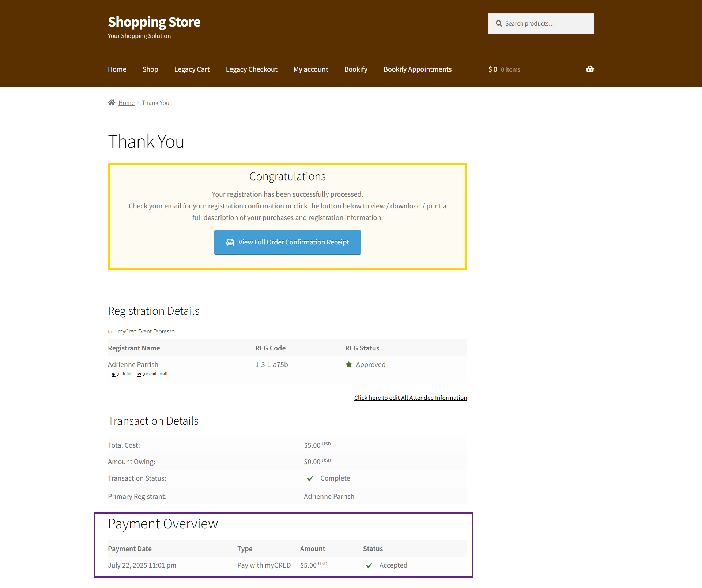The width and height of the screenshot is (702, 588).
Task: Click the edit info attendee icon
Action: click(x=113, y=374)
